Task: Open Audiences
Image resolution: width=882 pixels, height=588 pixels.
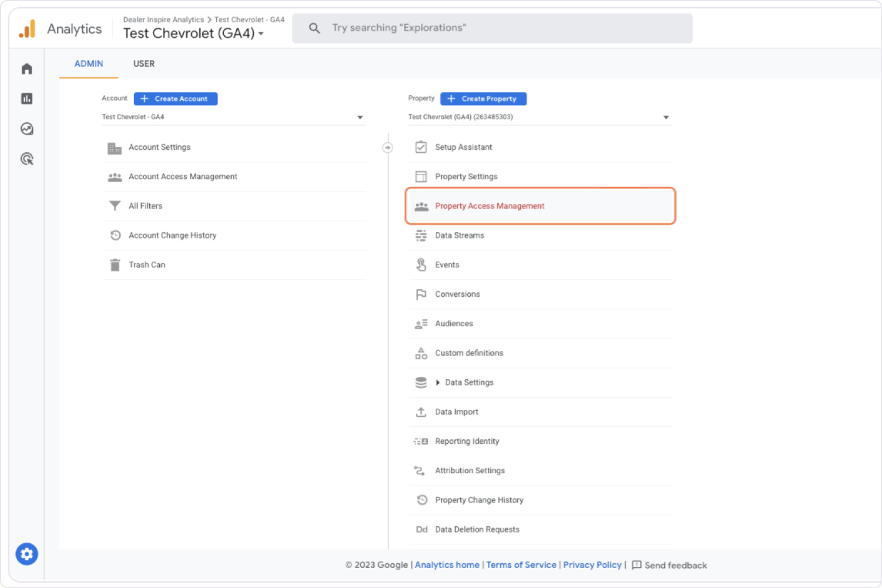Action: [x=541, y=324]
